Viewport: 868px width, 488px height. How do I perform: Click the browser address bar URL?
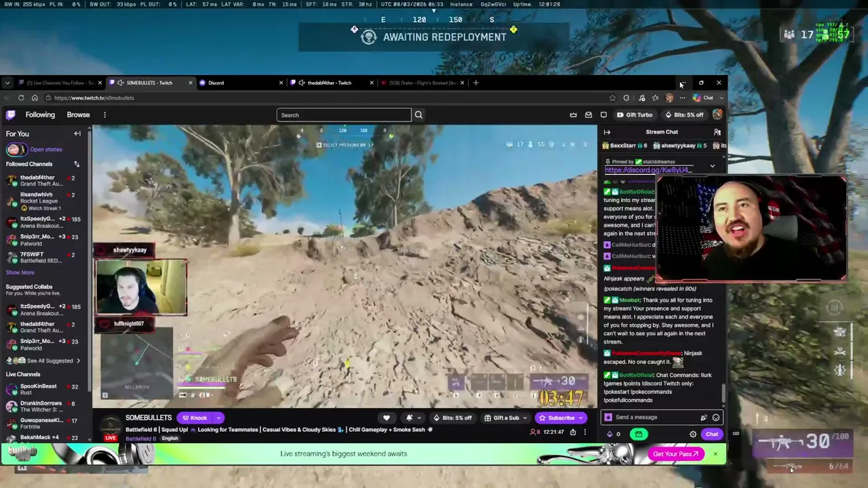[94, 98]
